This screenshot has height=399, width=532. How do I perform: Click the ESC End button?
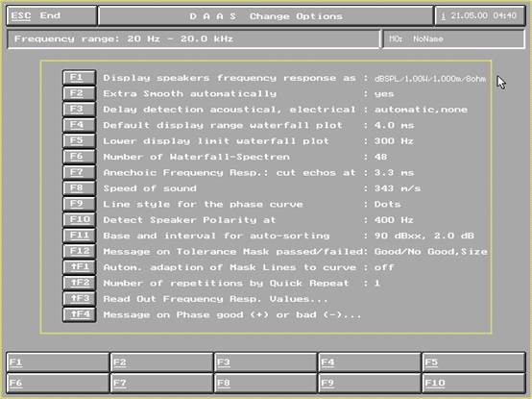point(52,15)
